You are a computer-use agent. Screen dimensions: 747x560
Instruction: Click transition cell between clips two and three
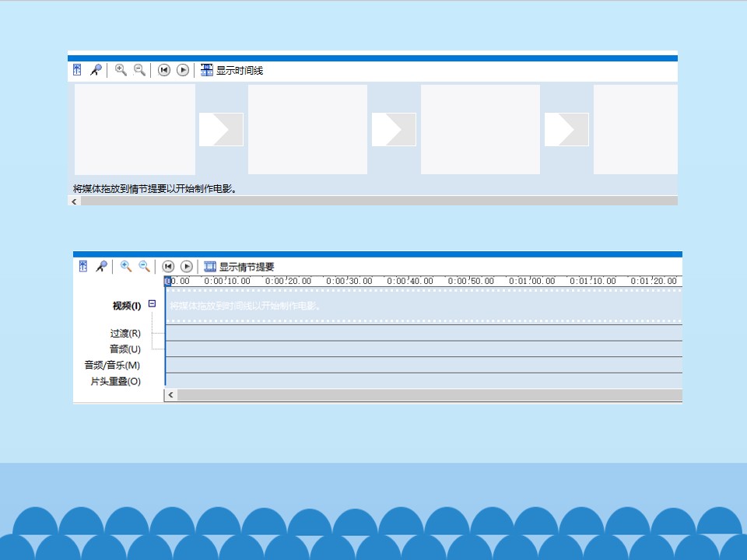(x=394, y=130)
